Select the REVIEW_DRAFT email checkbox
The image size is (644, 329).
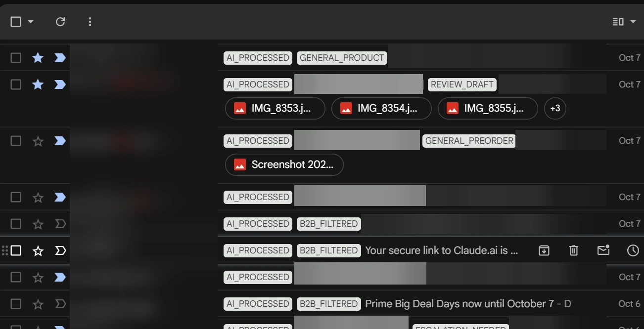tap(16, 84)
